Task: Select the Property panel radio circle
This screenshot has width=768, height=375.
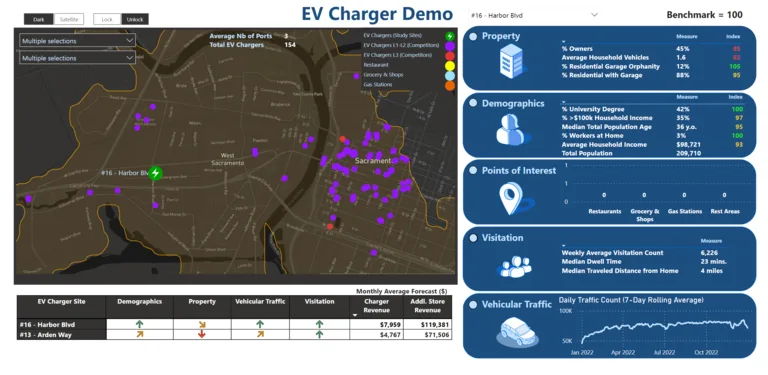Action: [473, 36]
